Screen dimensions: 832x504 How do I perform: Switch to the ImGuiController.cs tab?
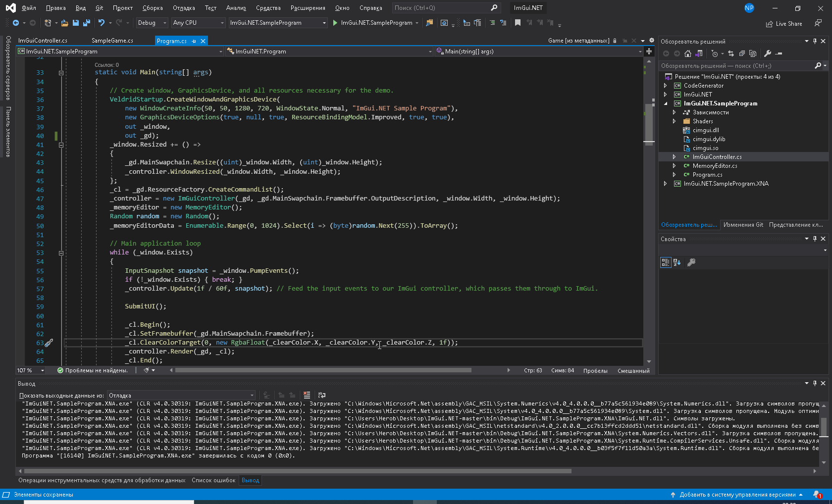(x=43, y=41)
